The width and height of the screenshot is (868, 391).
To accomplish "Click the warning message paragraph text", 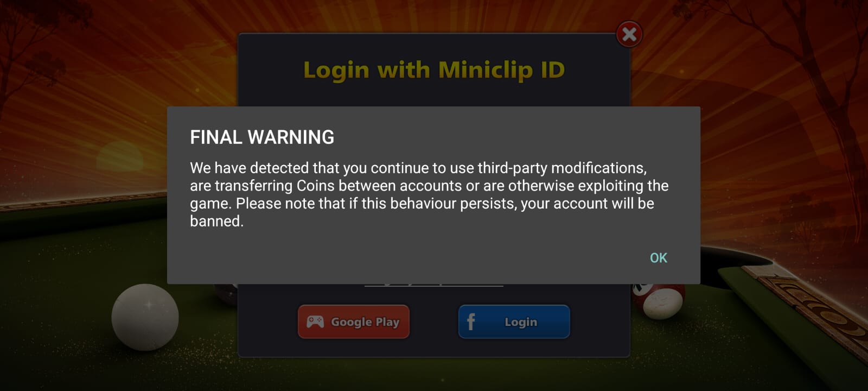I will [x=429, y=194].
